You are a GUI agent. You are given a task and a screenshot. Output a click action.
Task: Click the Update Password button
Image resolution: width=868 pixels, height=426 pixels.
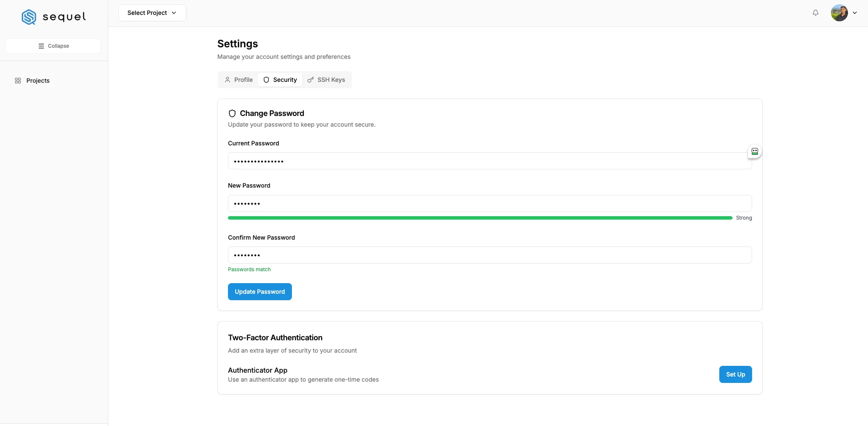coord(260,292)
